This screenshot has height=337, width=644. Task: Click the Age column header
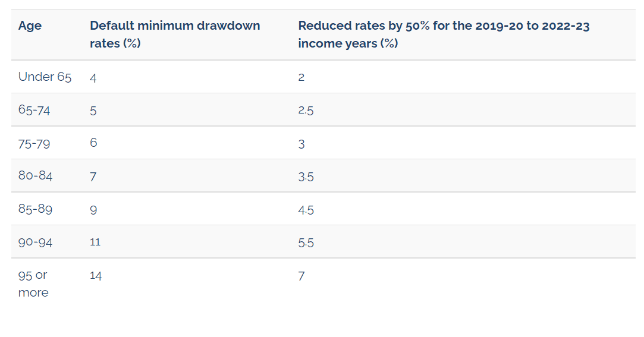coord(30,26)
